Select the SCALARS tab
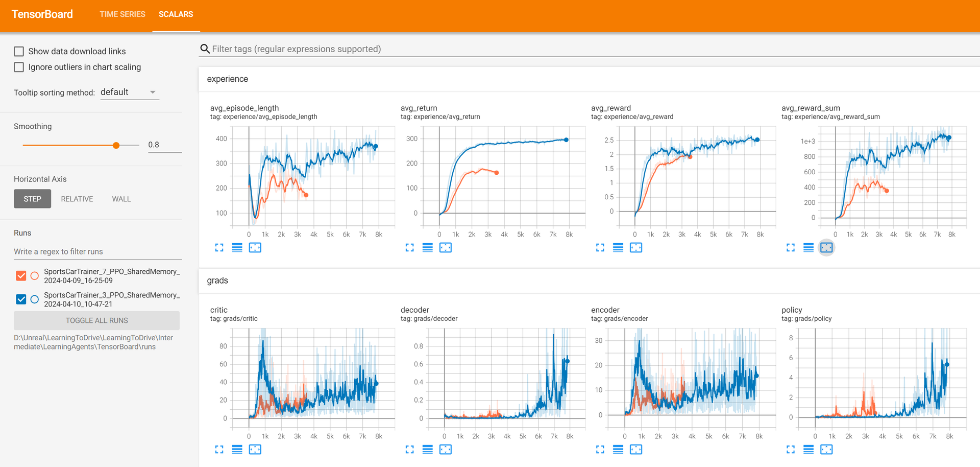The height and width of the screenshot is (467, 980). click(x=176, y=14)
